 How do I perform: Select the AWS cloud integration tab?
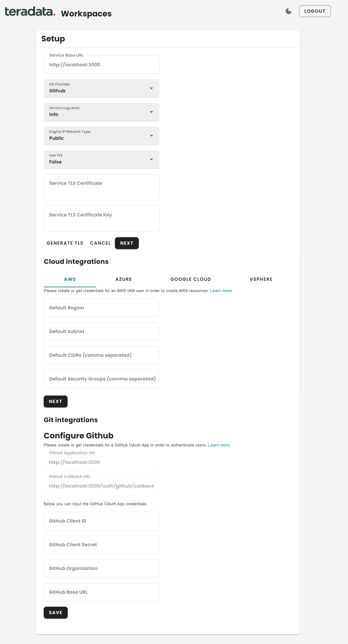tap(70, 279)
